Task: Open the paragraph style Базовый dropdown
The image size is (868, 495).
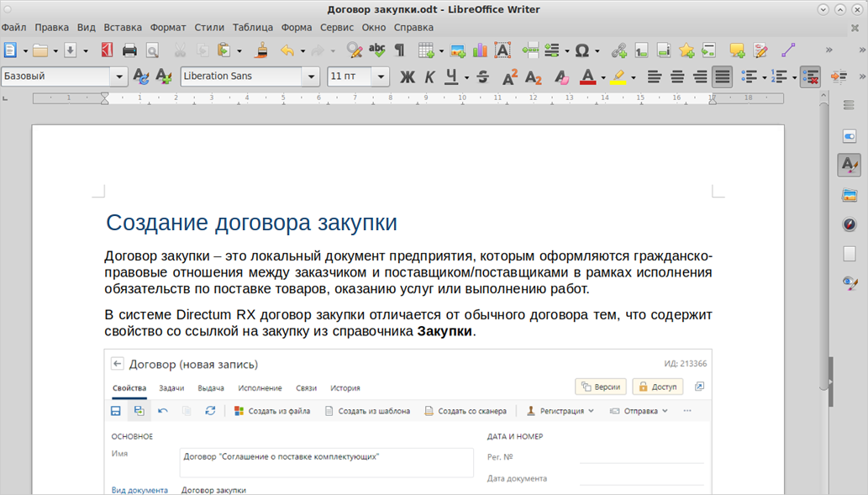Action: [118, 76]
